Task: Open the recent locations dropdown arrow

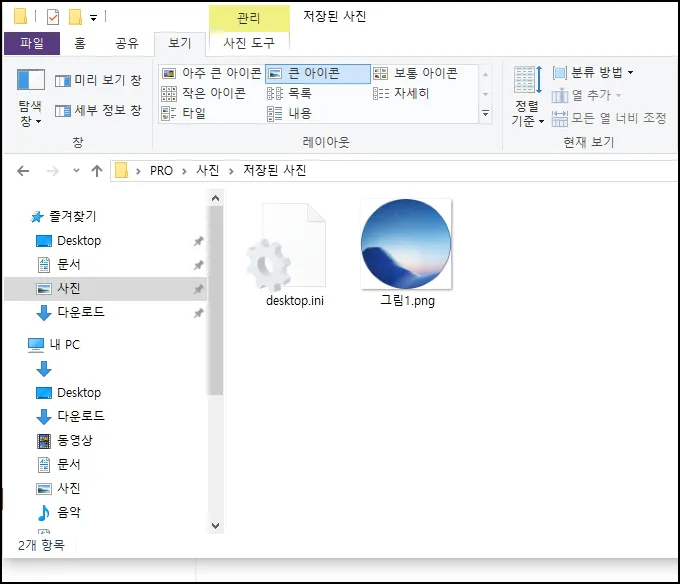Action: (x=76, y=170)
